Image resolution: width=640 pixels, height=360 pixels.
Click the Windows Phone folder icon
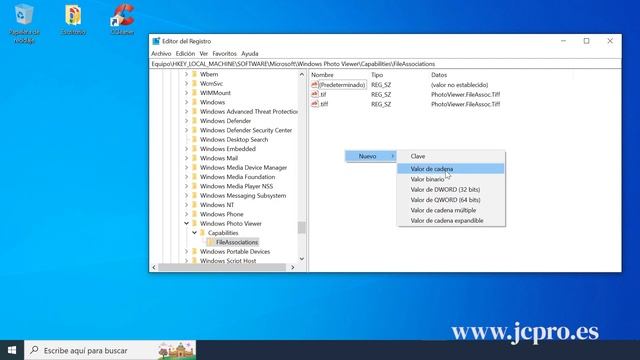coord(195,214)
